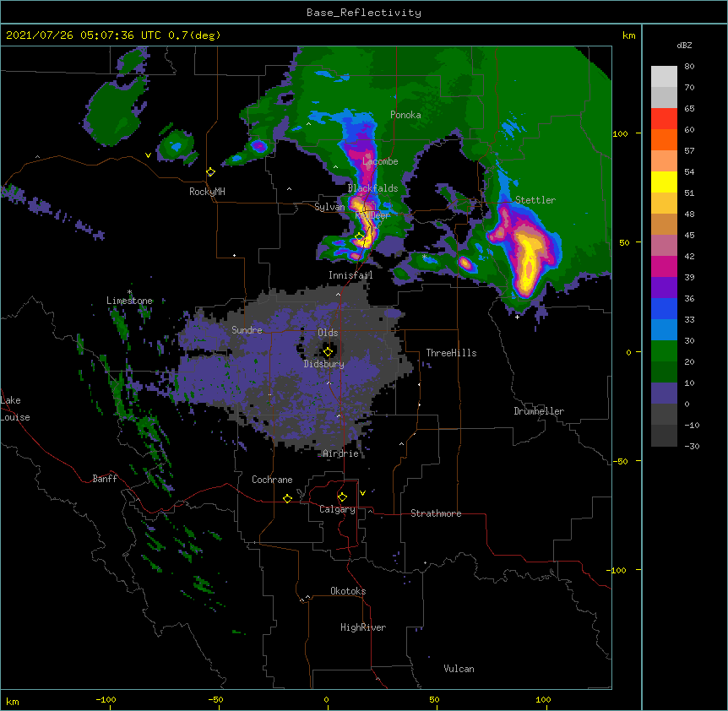728x711 pixels.
Task: Click the -100 tick on vertical km axis
Action: 617,570
